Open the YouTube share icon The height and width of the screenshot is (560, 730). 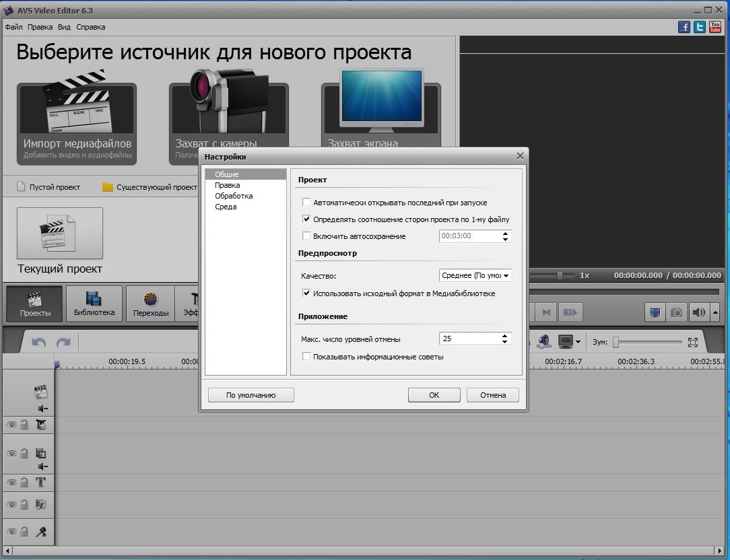click(x=715, y=27)
